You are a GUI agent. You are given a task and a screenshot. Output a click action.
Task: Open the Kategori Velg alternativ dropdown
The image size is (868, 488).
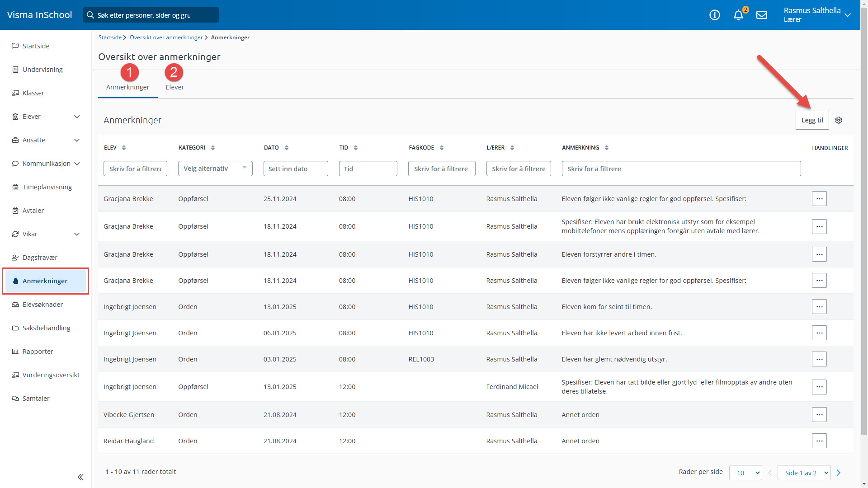pos(215,169)
